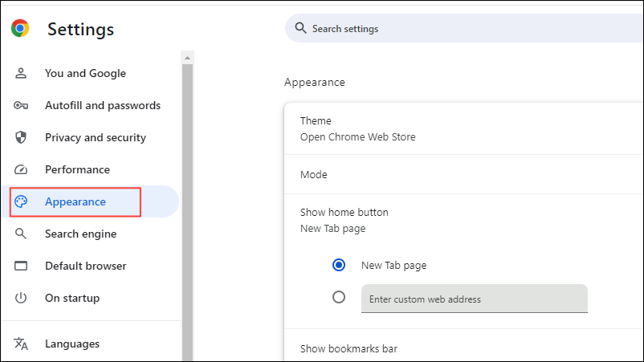Open the Privacy and security section
This screenshot has width=644, height=362.
[x=95, y=137]
